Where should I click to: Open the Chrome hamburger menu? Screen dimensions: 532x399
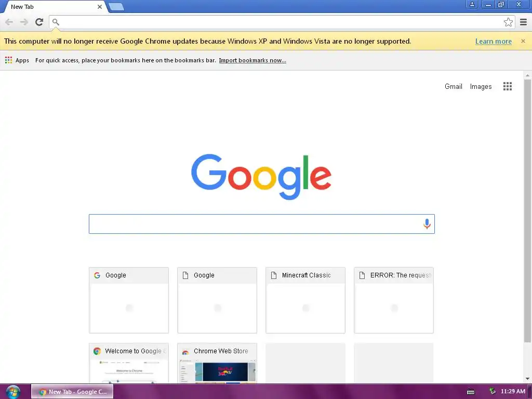[x=524, y=22]
